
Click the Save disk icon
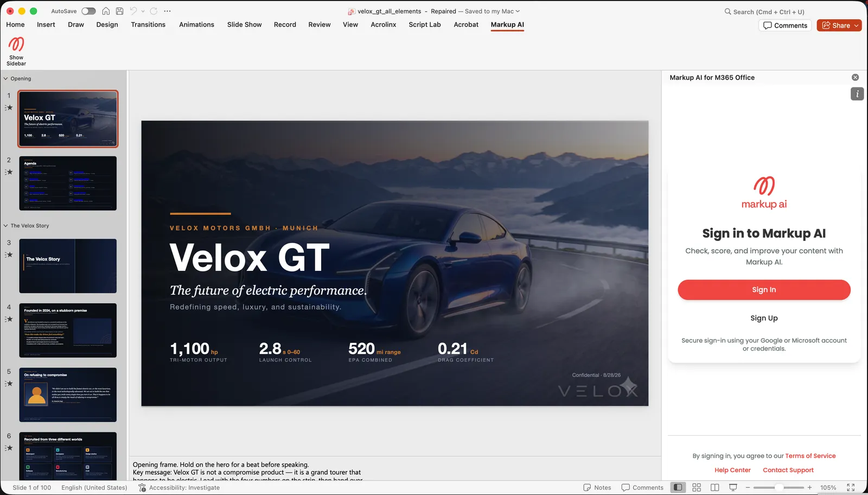tap(120, 11)
